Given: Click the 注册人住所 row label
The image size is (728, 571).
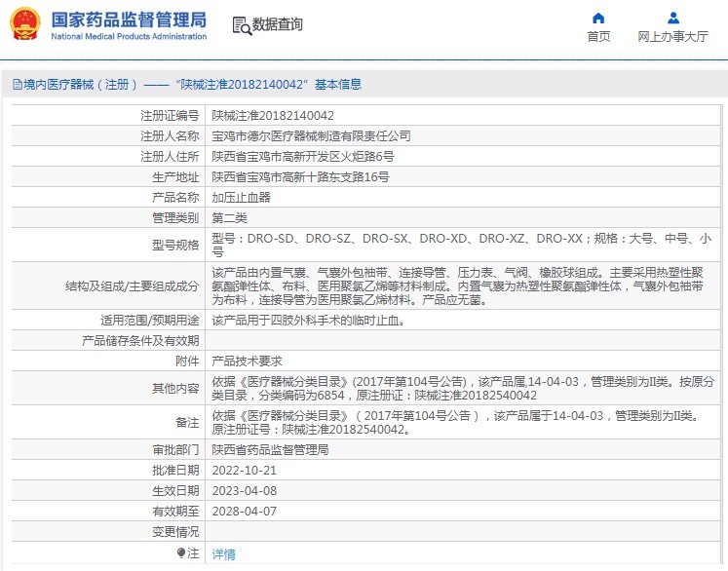Looking at the screenshot, I should (170, 157).
